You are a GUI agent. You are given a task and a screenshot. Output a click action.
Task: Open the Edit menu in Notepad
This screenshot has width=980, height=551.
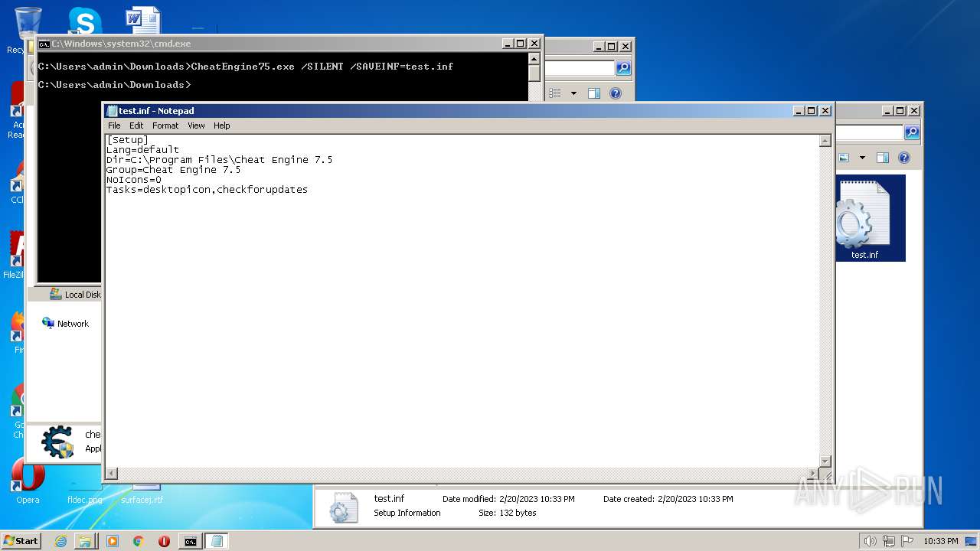pos(136,126)
